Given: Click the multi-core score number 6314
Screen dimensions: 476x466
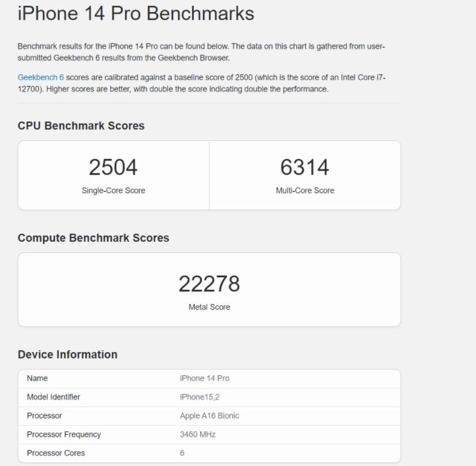Looking at the screenshot, I should tap(304, 167).
